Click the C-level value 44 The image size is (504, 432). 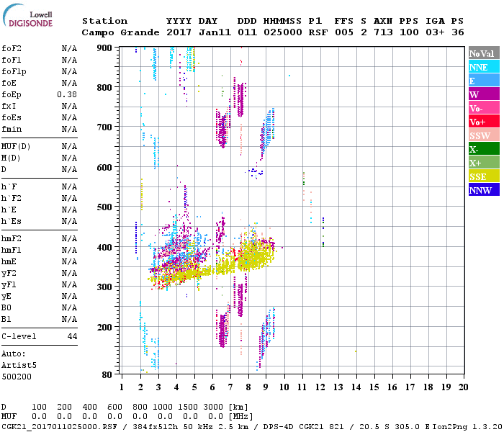click(x=72, y=336)
